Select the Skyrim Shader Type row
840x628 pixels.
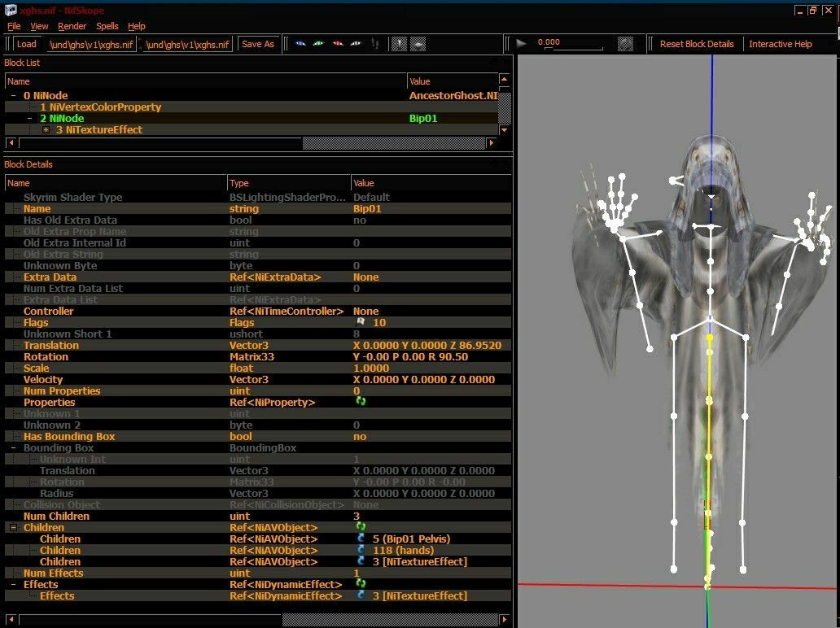(258, 197)
